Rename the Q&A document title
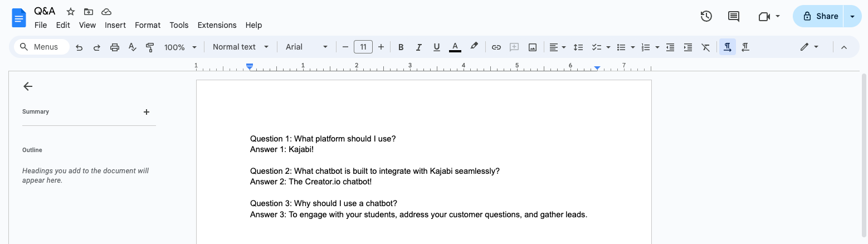The image size is (868, 244). [45, 11]
